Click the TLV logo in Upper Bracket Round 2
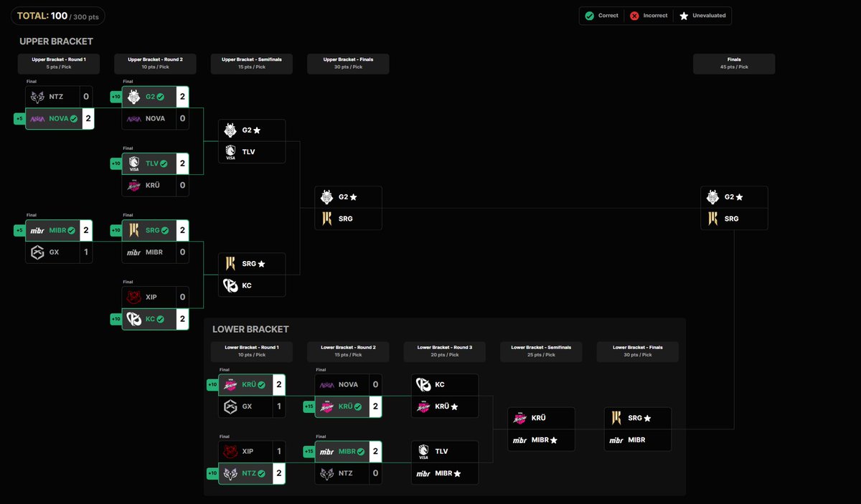The image size is (861, 504). (134, 163)
